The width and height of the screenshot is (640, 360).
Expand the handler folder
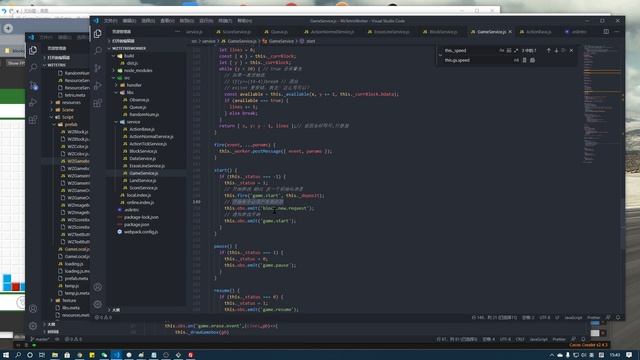[134, 85]
